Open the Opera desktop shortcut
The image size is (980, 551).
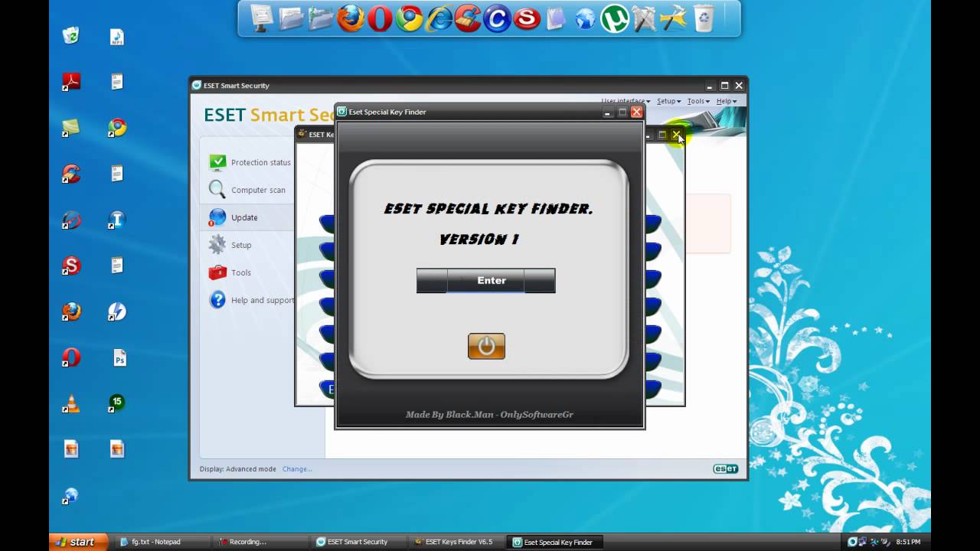click(70, 357)
